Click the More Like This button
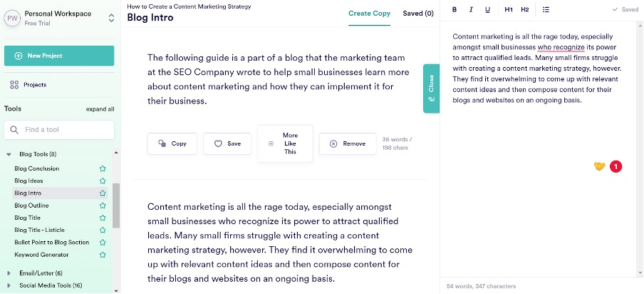This screenshot has height=294, width=644. pos(285,143)
